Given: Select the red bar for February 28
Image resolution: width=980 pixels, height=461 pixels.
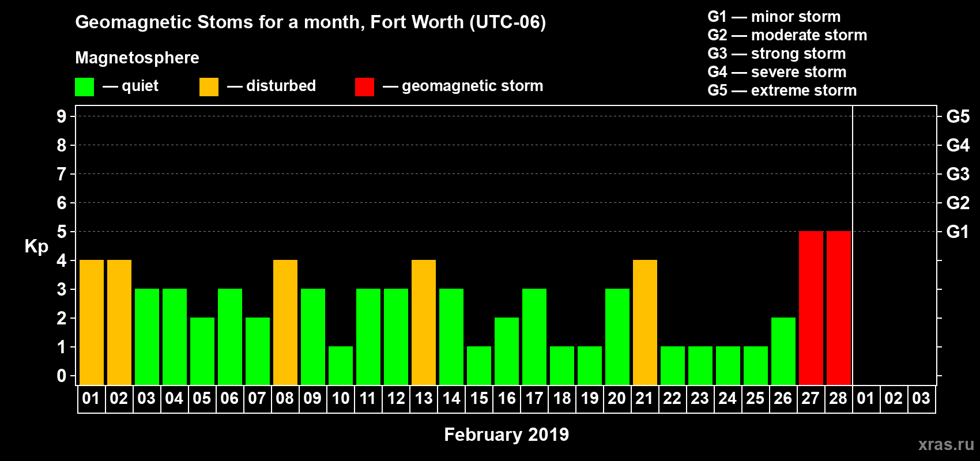Looking at the screenshot, I should (838, 308).
